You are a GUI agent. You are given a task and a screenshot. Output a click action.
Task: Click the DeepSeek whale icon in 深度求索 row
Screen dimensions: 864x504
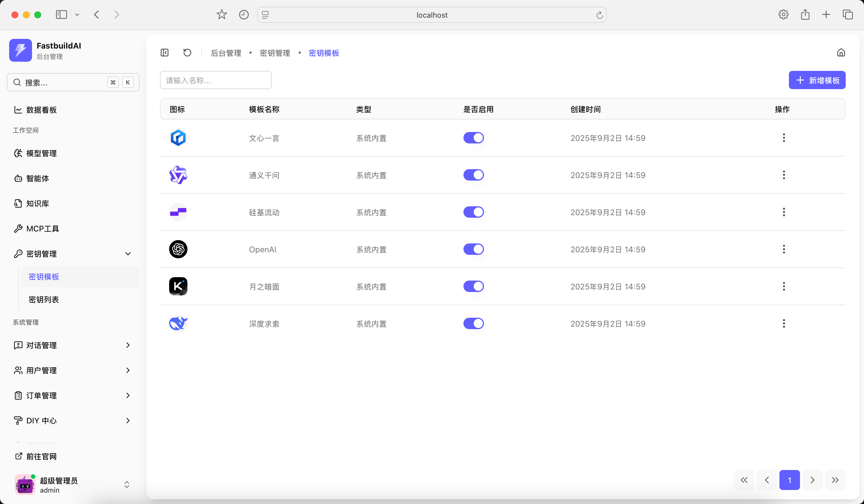coord(178,323)
